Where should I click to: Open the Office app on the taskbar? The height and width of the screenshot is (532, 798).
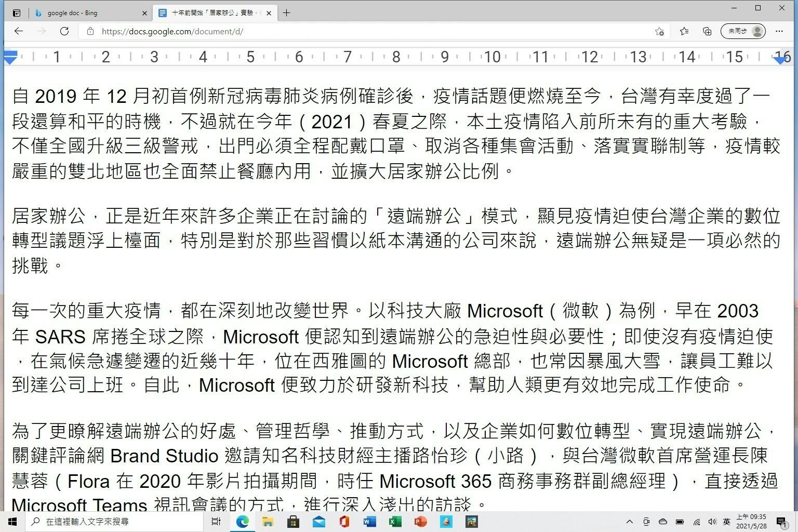344,521
